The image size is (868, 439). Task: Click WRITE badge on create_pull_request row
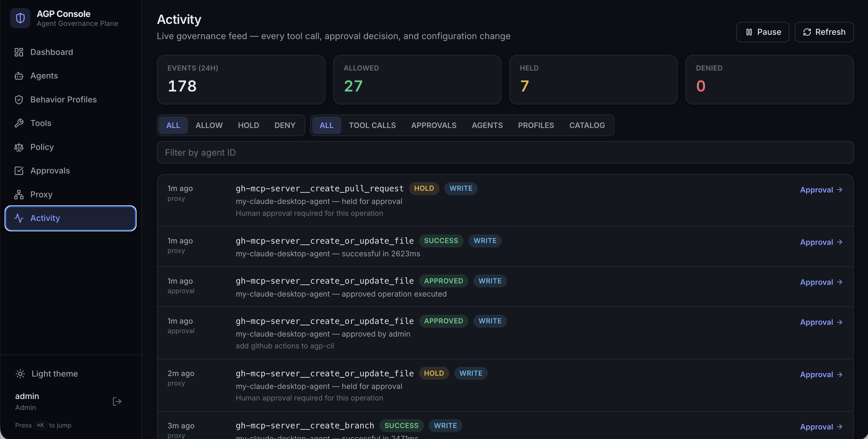[461, 188]
